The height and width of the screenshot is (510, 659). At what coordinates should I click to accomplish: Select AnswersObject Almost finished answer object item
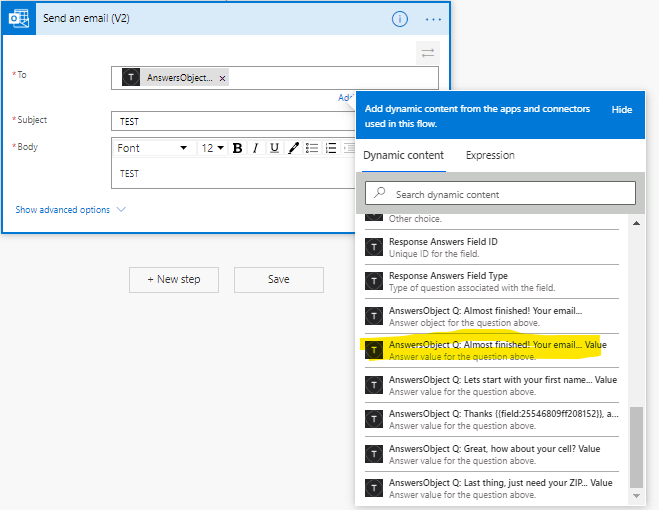(492, 316)
